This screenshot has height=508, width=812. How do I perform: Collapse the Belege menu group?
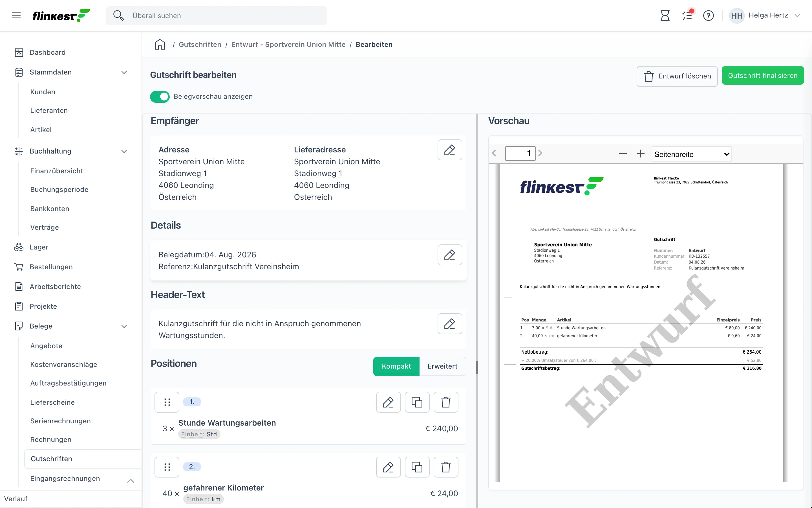point(124,326)
